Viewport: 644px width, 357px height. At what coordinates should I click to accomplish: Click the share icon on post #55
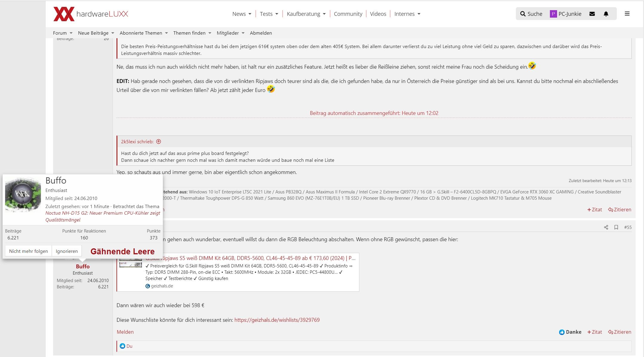pyautogui.click(x=606, y=227)
